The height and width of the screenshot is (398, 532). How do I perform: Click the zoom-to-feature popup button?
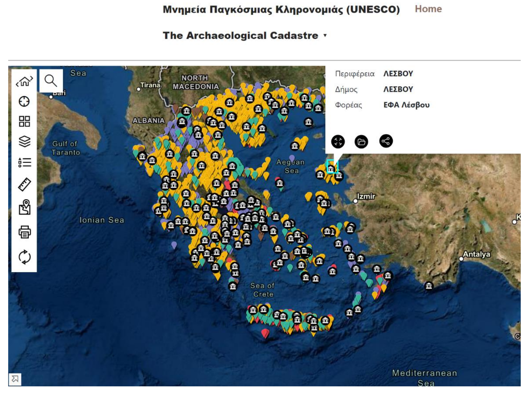(x=338, y=141)
